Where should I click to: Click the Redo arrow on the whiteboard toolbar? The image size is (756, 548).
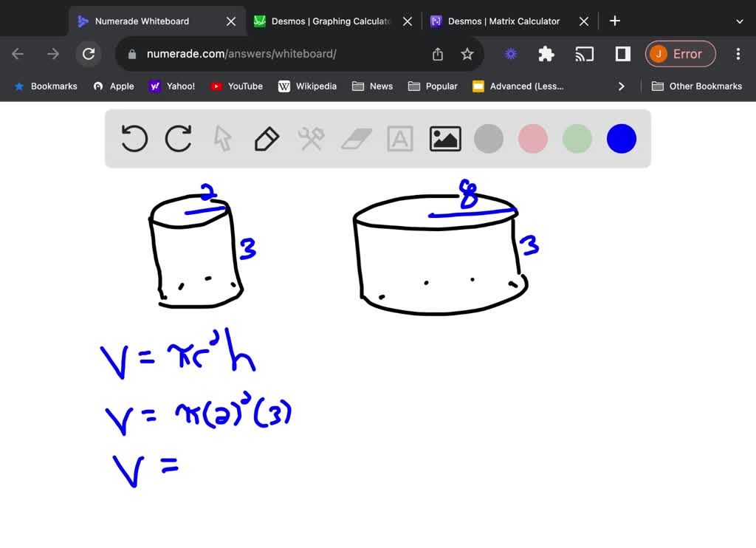(178, 138)
